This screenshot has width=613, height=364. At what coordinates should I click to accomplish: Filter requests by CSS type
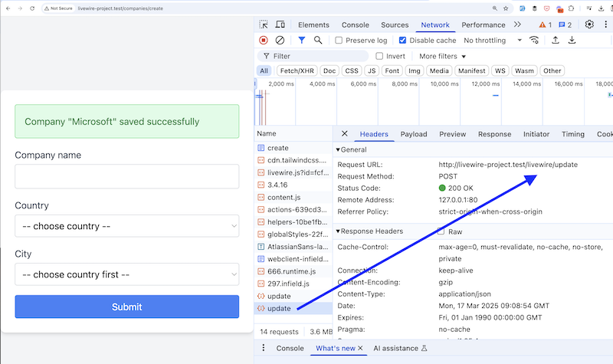pos(352,71)
